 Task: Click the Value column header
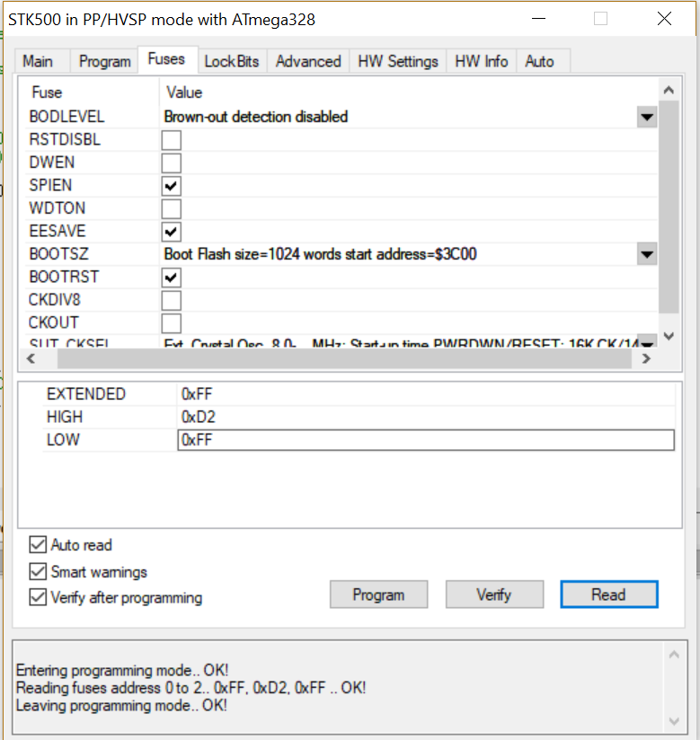184,92
